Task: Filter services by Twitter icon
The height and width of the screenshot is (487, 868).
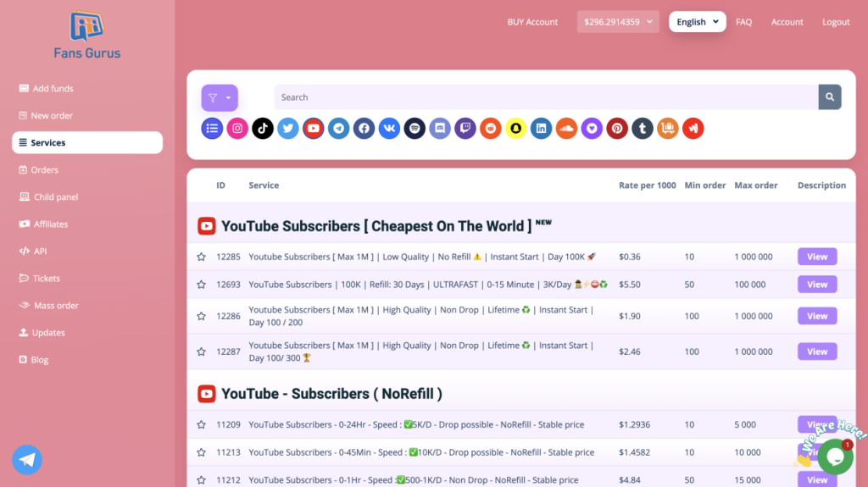Action: click(288, 129)
